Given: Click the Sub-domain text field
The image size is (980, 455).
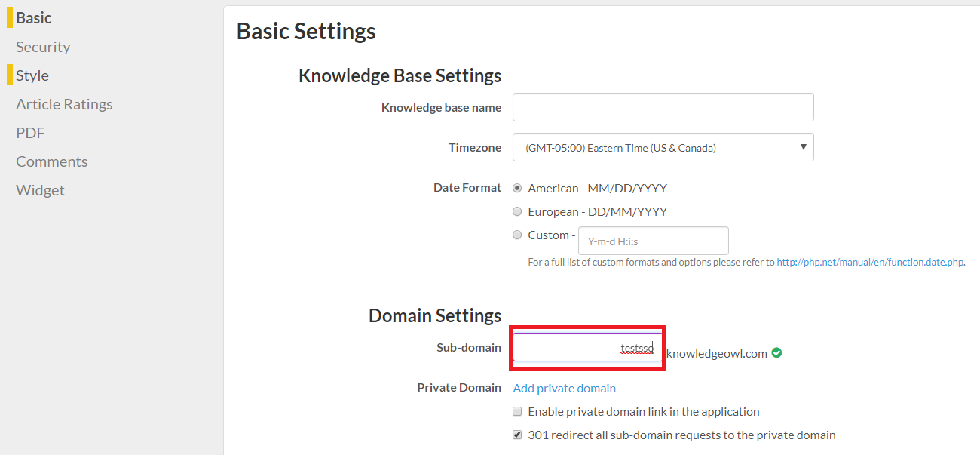Looking at the screenshot, I should 587,348.
